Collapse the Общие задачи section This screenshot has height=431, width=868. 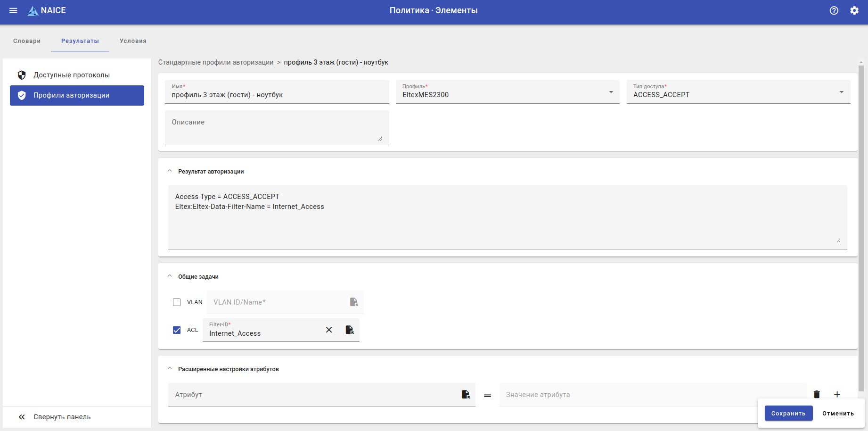(170, 276)
